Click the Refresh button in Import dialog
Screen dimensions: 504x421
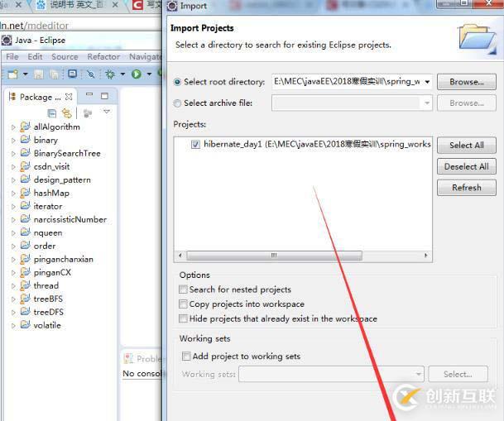point(467,188)
